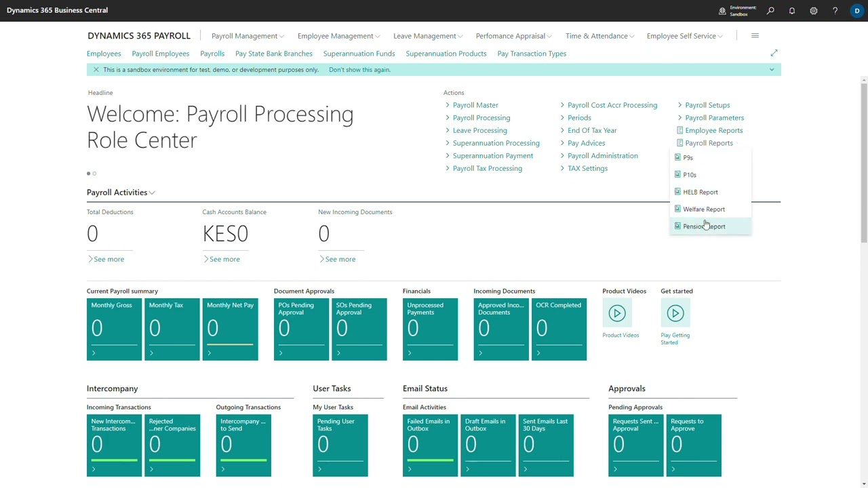This screenshot has height=488, width=868.
Task: Expand the End Of Tax Year group
Action: (589, 130)
